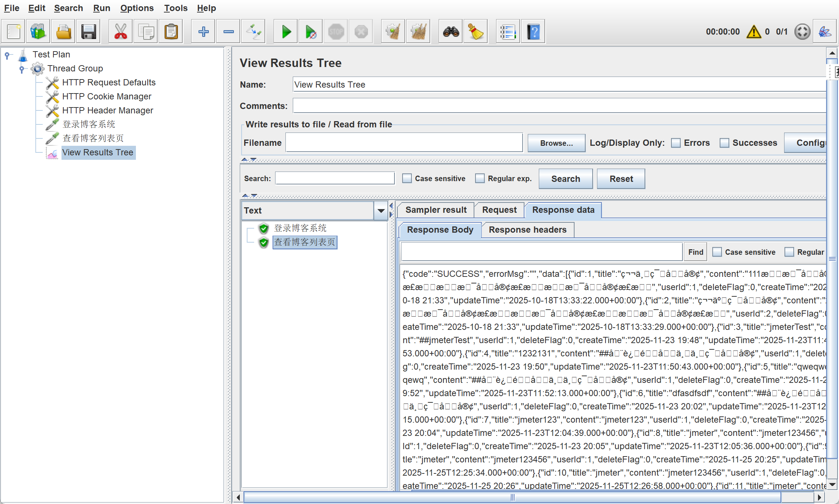Enable the Successes checkbox

coord(724,143)
